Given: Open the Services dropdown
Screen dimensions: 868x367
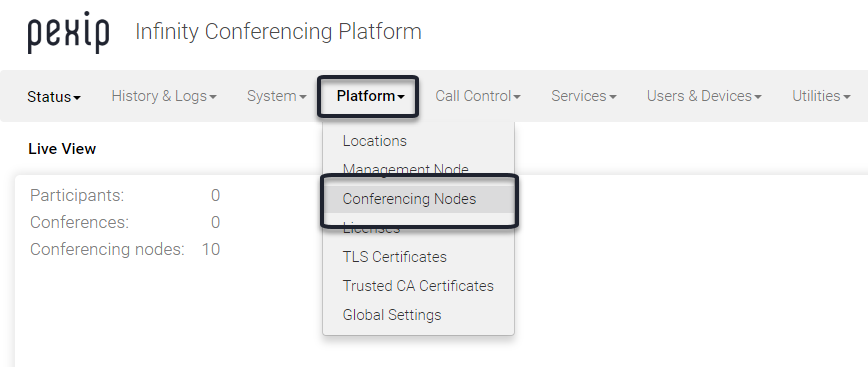Looking at the screenshot, I should point(584,96).
